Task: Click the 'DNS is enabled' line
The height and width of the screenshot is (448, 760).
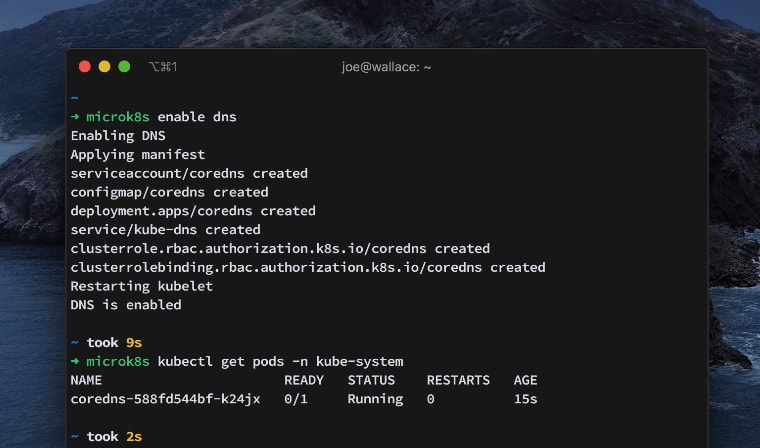Action: click(126, 305)
